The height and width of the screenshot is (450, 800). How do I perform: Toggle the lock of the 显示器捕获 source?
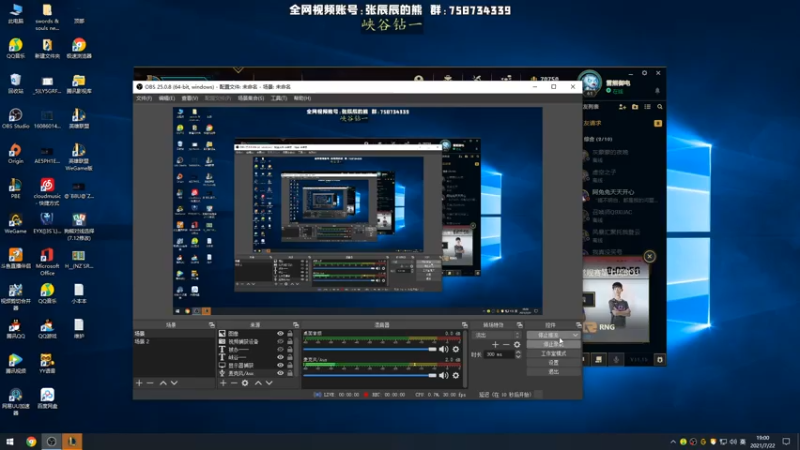tap(290, 365)
